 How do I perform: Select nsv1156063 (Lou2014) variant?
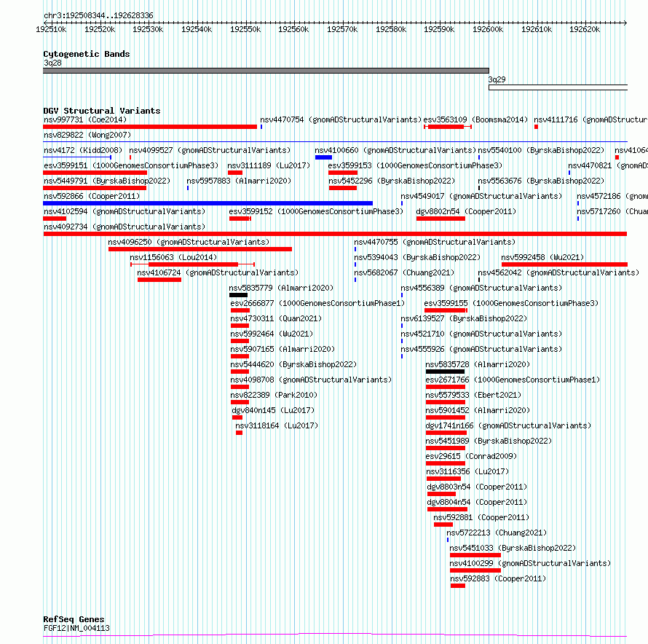[173, 257]
